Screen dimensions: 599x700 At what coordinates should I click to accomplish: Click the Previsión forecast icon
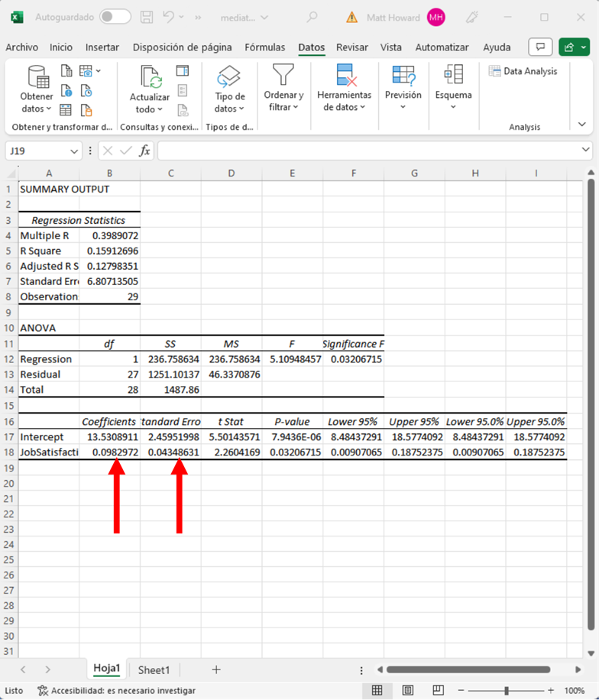click(403, 76)
